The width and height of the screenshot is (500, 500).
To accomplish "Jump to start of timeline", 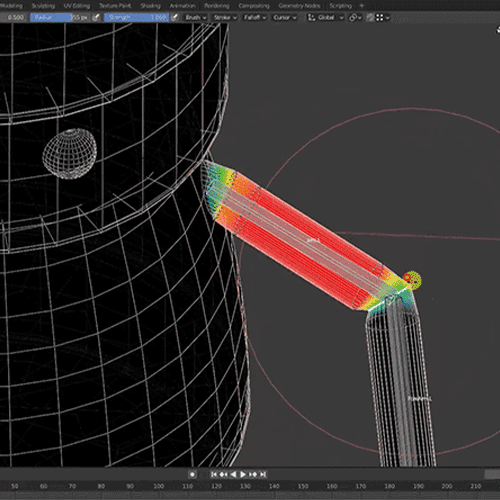I will [214, 474].
